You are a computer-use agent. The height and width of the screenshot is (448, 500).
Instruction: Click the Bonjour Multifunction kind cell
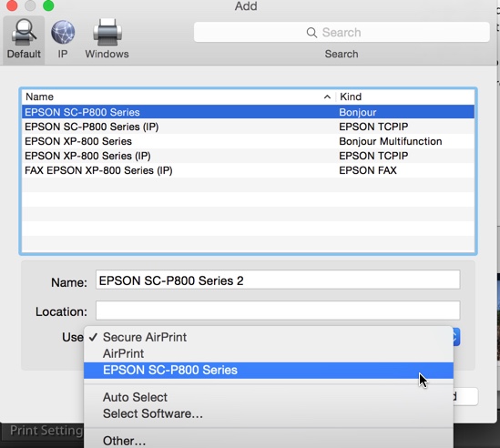coord(391,141)
